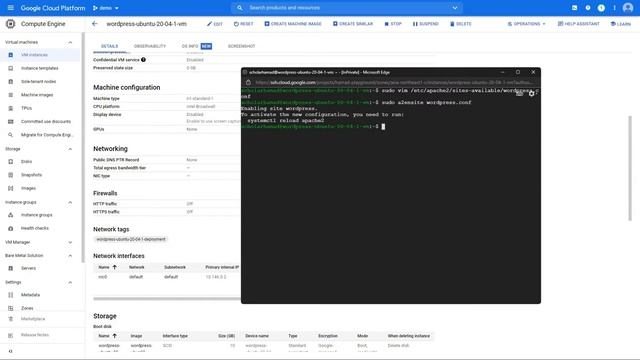Switch to the OS INFO tab
The width and height of the screenshot is (640, 360).
pos(196,46)
